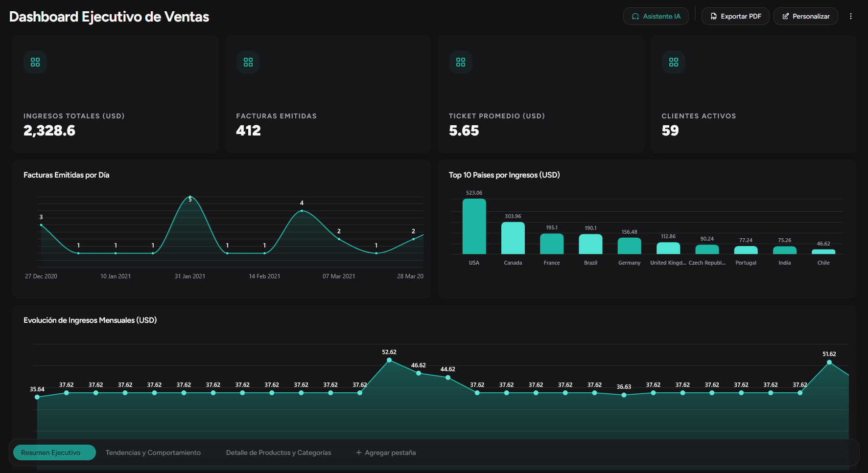
Task: Click the 31 Jan 2021 axis label
Action: pos(190,276)
